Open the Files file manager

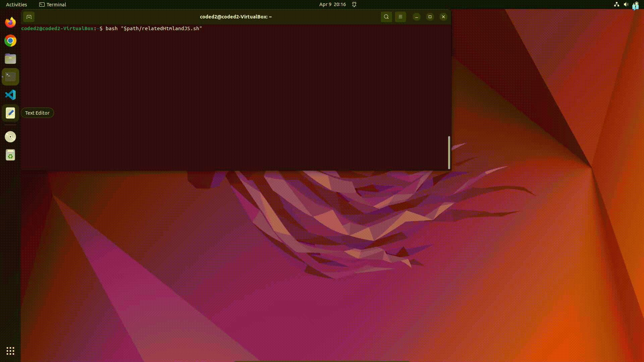click(10, 59)
